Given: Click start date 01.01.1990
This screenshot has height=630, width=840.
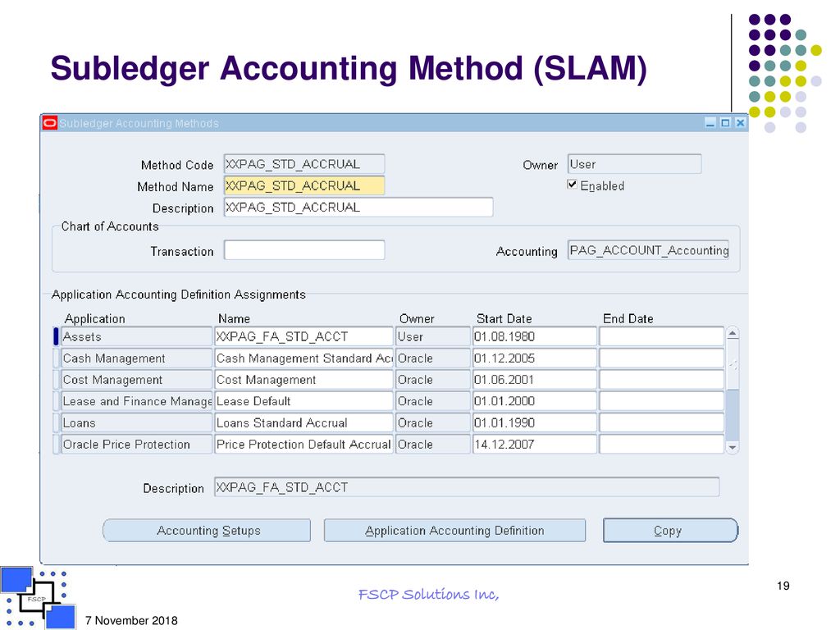Looking at the screenshot, I should (x=534, y=422).
